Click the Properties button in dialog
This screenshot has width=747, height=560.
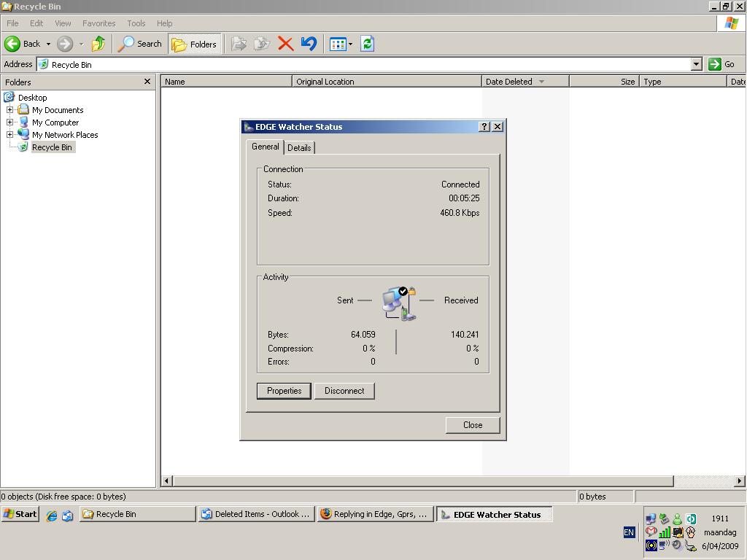tap(284, 391)
